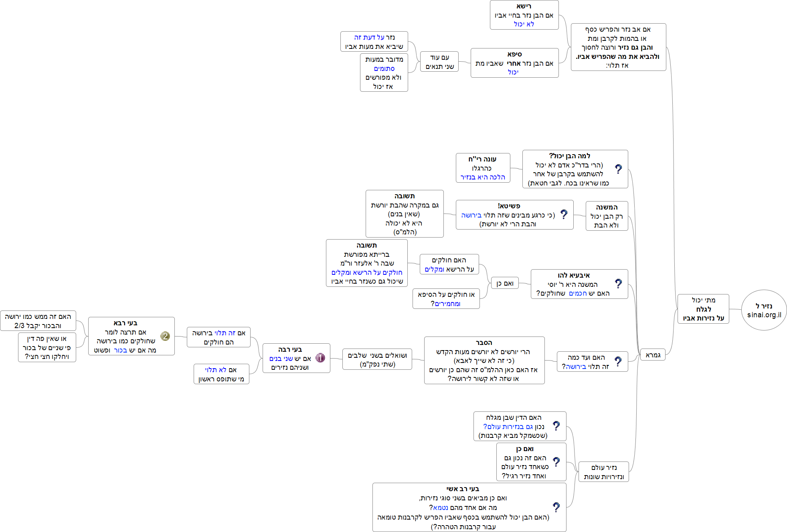Select the סיפא node
This screenshot has height=532, width=787.
click(x=514, y=63)
